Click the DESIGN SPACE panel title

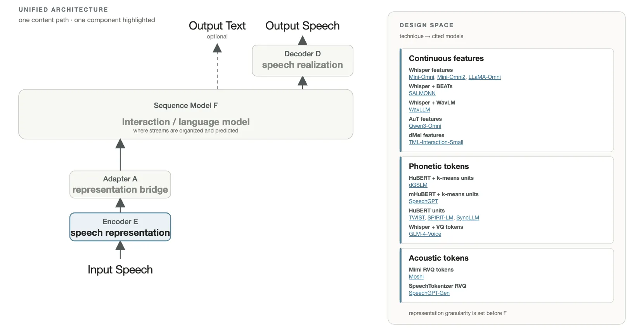(426, 25)
